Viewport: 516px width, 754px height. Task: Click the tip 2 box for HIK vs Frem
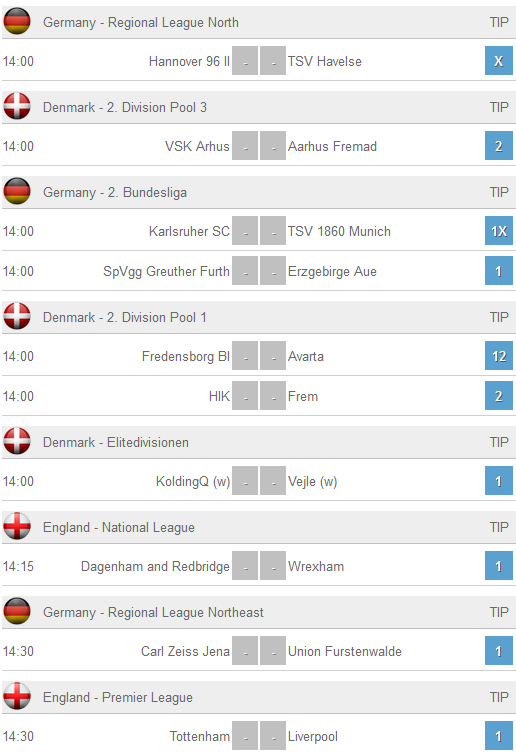pyautogui.click(x=499, y=396)
